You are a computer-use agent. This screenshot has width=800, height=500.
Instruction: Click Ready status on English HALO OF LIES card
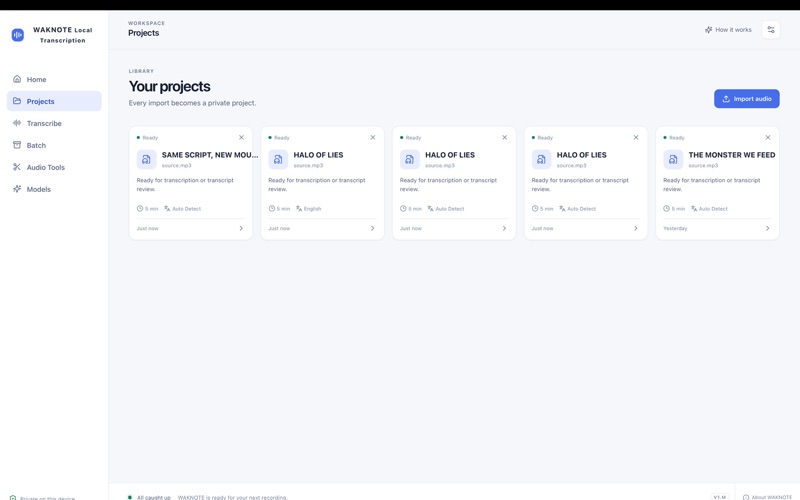click(x=279, y=137)
